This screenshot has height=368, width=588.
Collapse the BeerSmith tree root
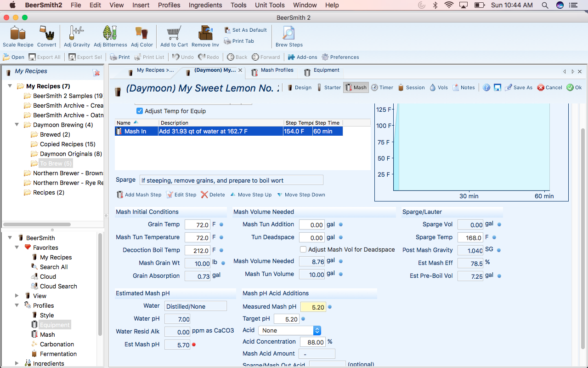[10, 238]
